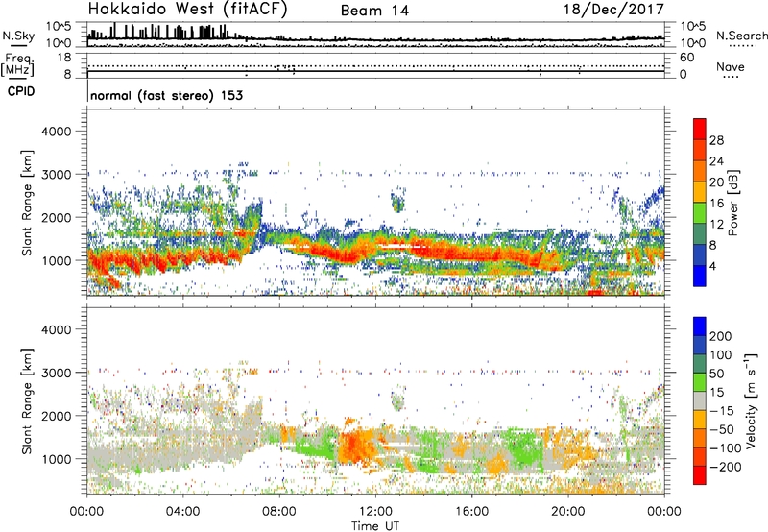Screen dimensions: 768x532
Task: Click the 'Hokkaido West (fitACF)' title
Action: [x=187, y=9]
